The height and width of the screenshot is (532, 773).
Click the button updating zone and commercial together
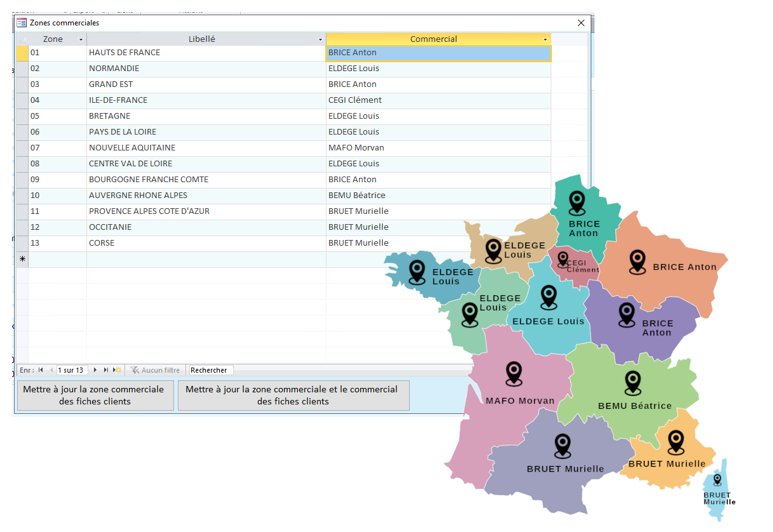point(293,395)
